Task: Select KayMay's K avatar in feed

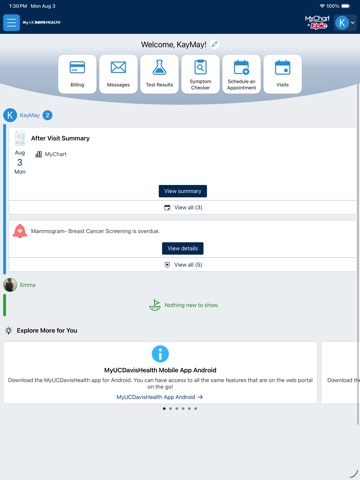Action: [10, 115]
